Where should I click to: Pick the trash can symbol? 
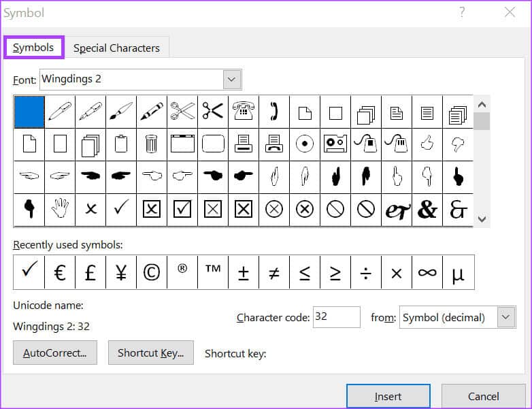click(x=152, y=144)
